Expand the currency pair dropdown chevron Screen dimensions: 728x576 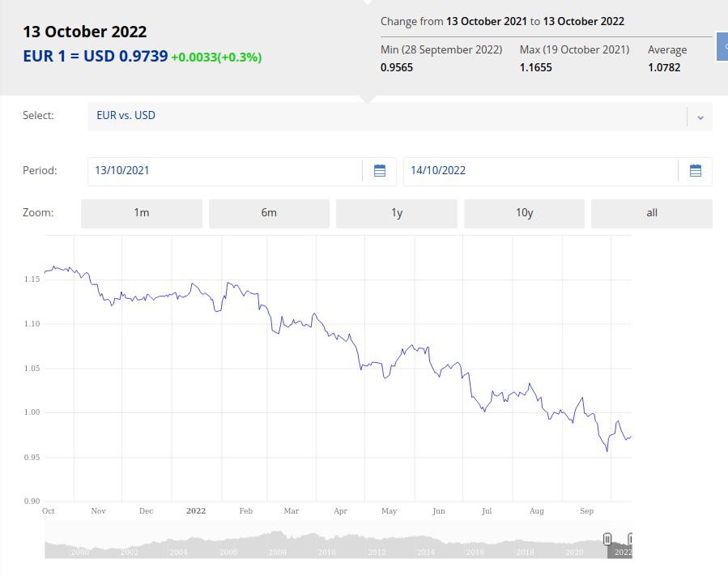[700, 117]
